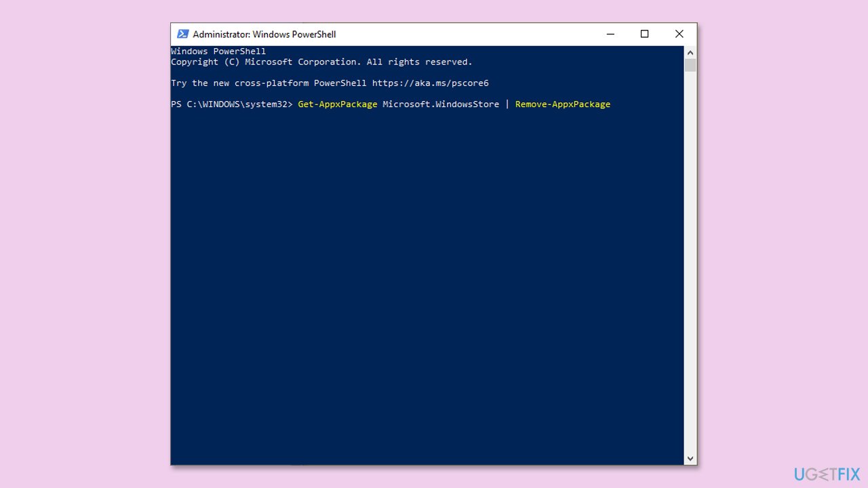Click the pipe character in the command
The image size is (868, 488).
click(x=507, y=104)
